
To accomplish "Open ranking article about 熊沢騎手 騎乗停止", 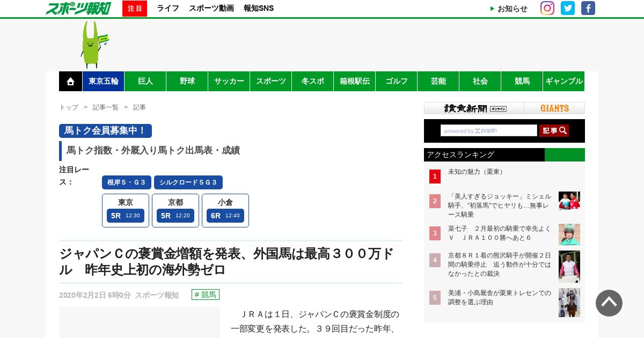I will tap(500, 264).
